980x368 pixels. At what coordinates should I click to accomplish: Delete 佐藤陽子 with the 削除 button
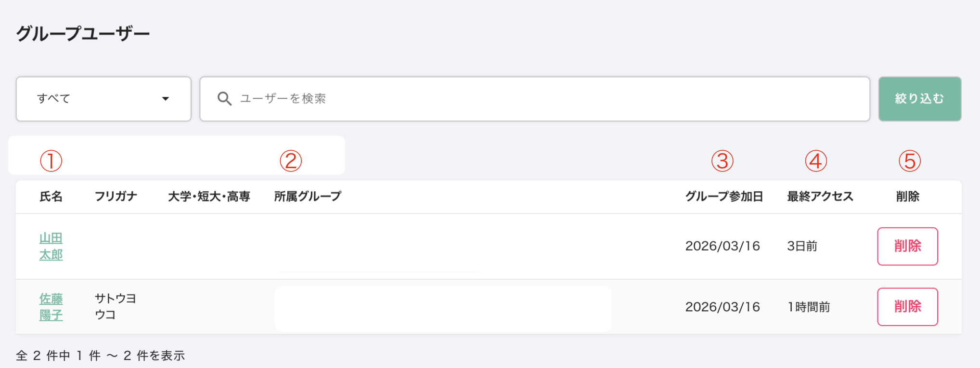(x=907, y=307)
